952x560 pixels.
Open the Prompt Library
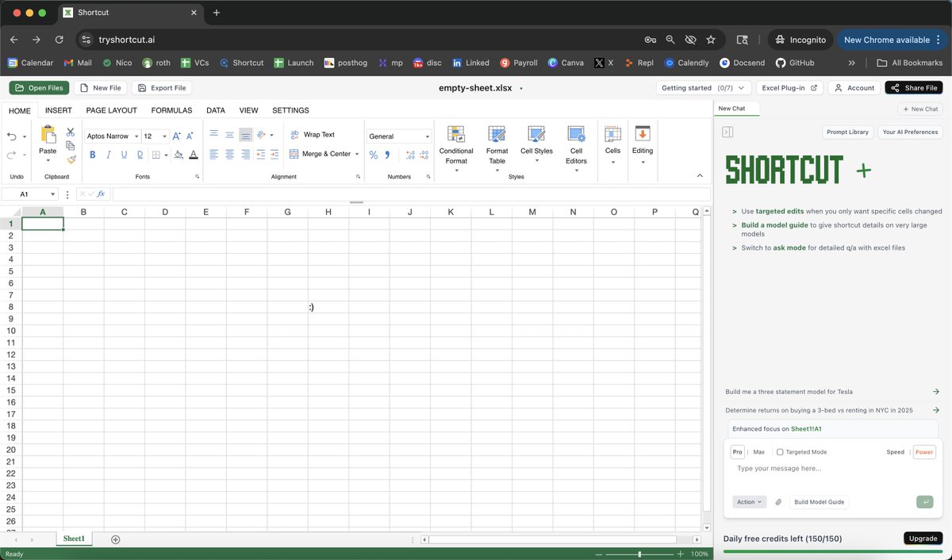pos(847,132)
